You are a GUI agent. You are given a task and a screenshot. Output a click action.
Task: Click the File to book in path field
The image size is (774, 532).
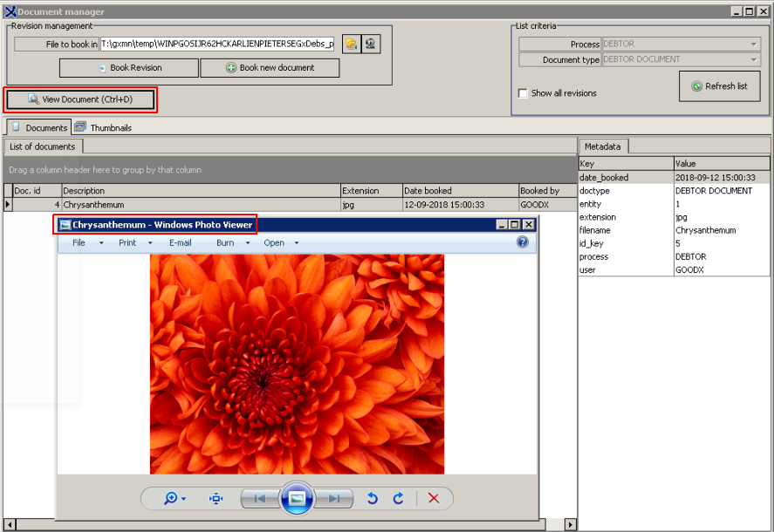[x=217, y=44]
